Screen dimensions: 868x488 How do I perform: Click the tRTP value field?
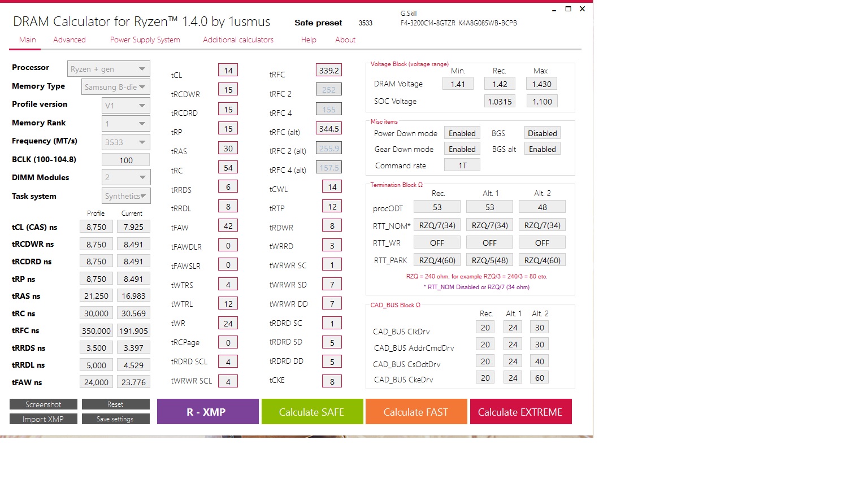[x=332, y=207]
